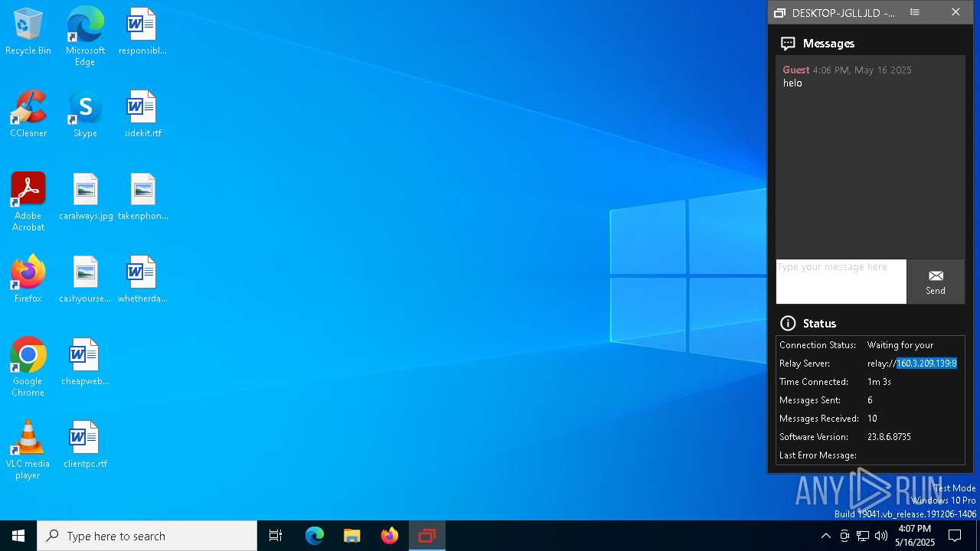980x551 pixels.
Task: Select the responsibl... Word document icon
Action: [x=142, y=32]
